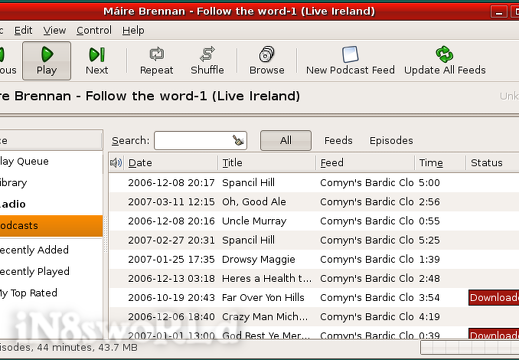Select the Radio source

tap(51, 204)
